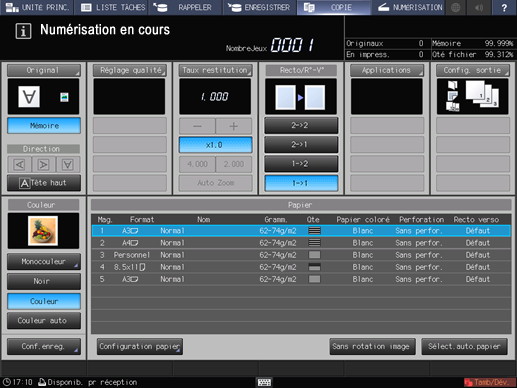Expand the Config. sortie panel header
This screenshot has width=517, height=388.
coord(473,70)
